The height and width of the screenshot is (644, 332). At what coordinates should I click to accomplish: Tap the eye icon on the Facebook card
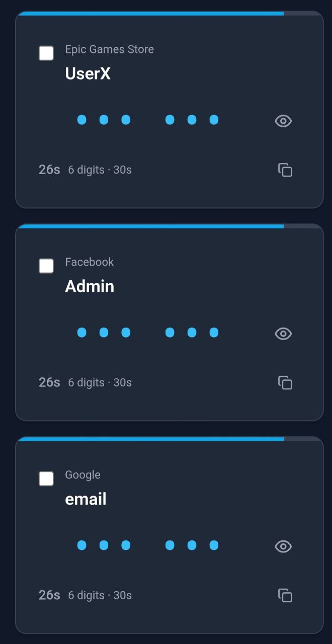(x=283, y=334)
